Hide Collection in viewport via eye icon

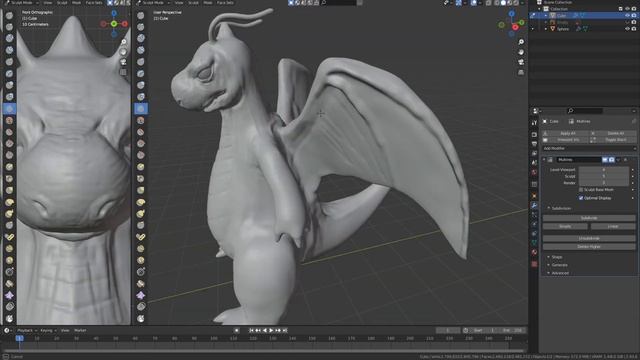coord(627,9)
